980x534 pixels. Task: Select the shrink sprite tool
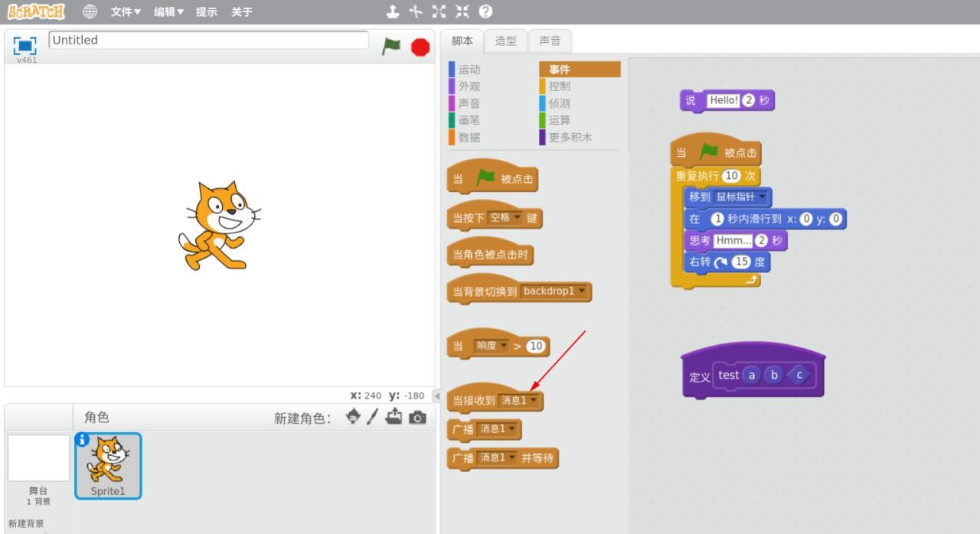point(462,11)
